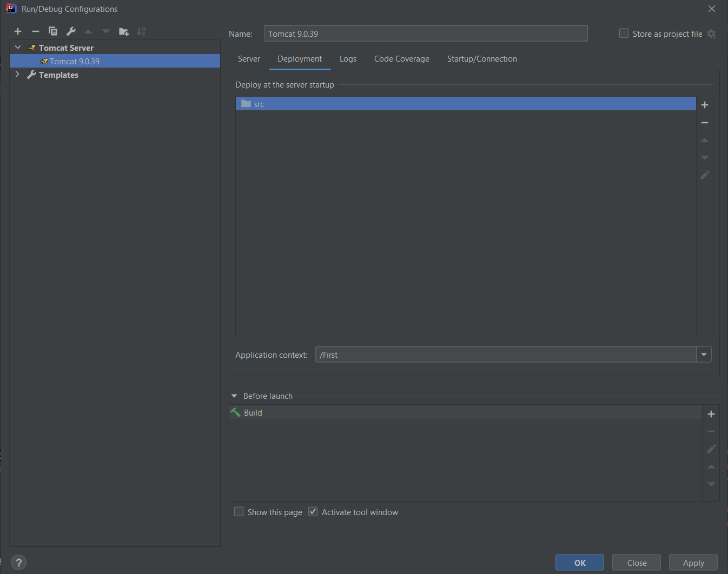Select the src deployment item
This screenshot has width=728, height=574.
[x=466, y=104]
